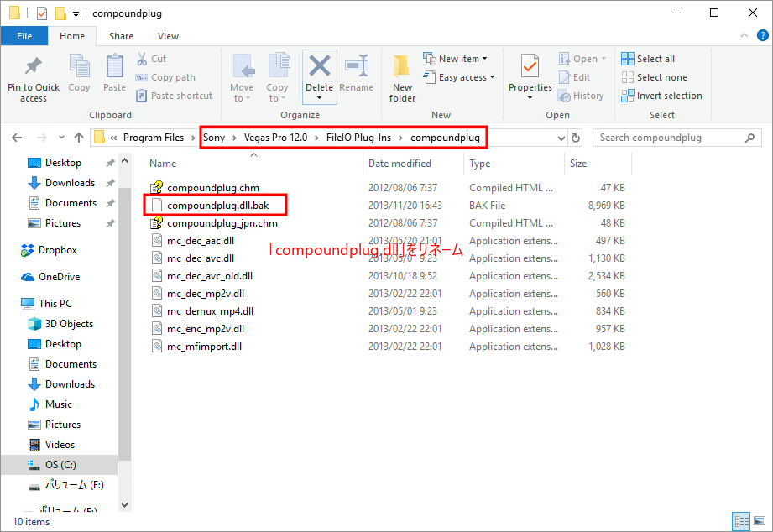
Task: Click the Pin to Quick access icon
Action: coord(34,67)
